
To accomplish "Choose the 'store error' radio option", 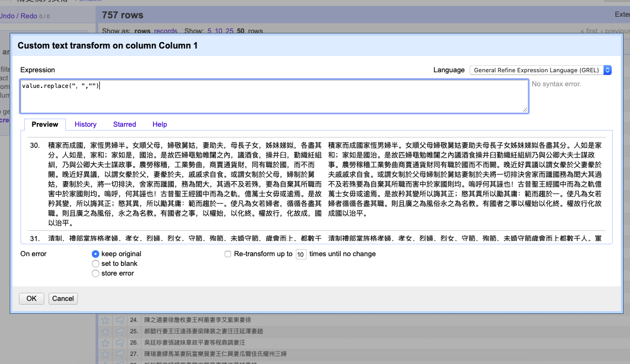I will tap(96, 273).
